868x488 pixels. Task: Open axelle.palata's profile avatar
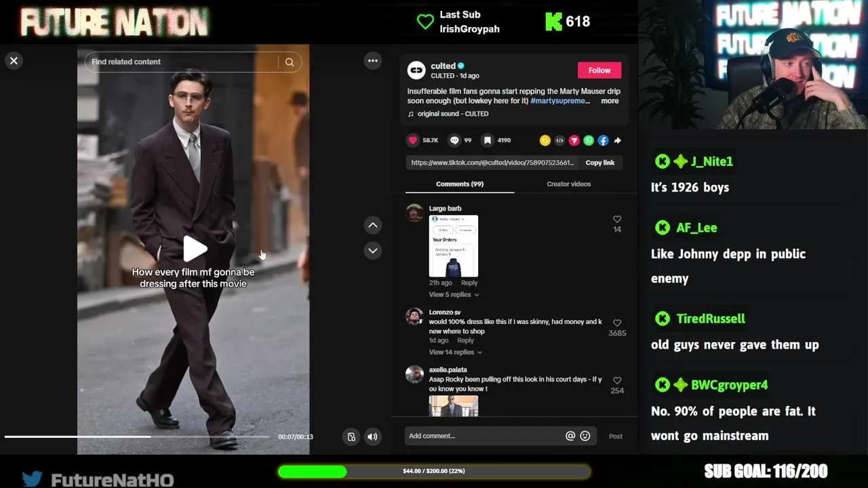(414, 374)
